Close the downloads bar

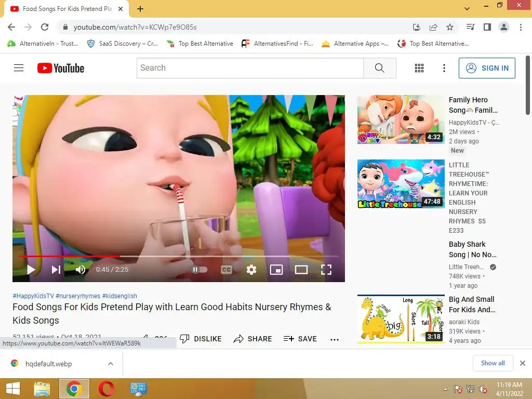(x=523, y=363)
